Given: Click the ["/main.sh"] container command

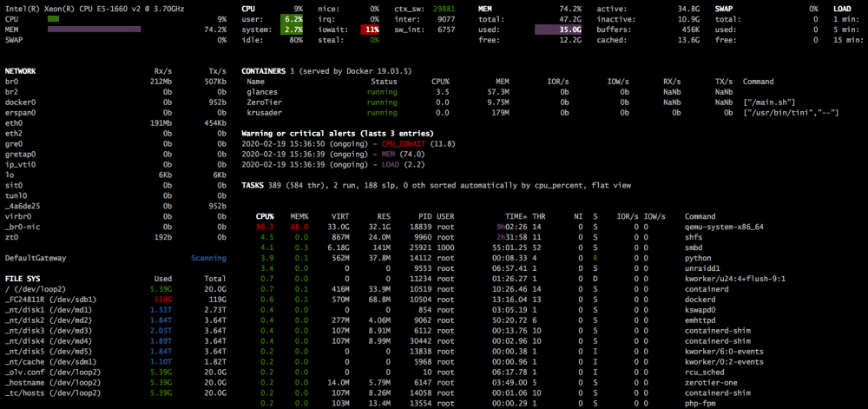Looking at the screenshot, I should [769, 102].
